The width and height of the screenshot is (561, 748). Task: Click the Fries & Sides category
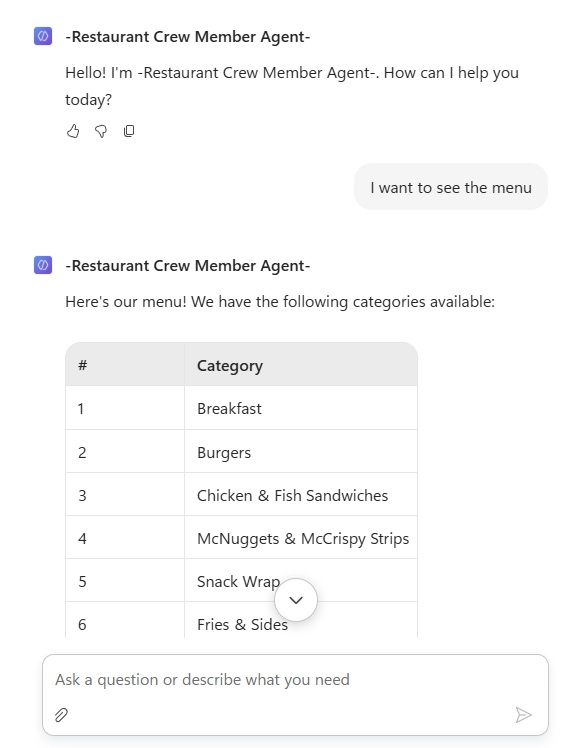(x=242, y=624)
